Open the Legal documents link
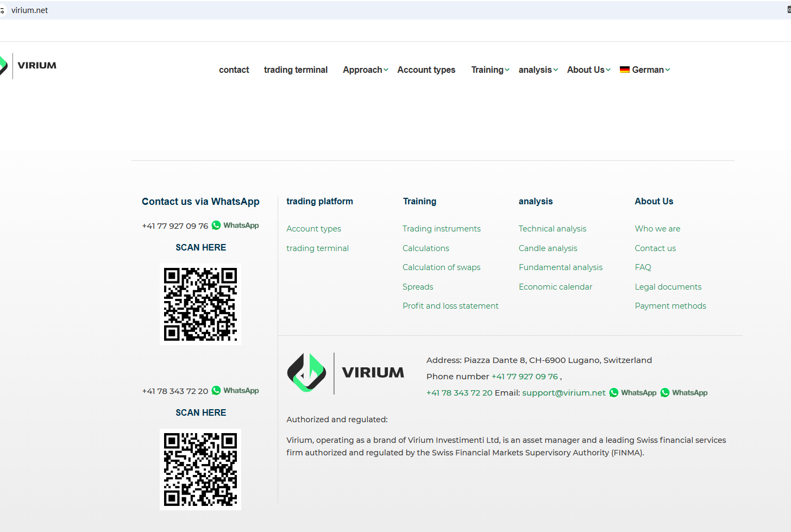 668,287
